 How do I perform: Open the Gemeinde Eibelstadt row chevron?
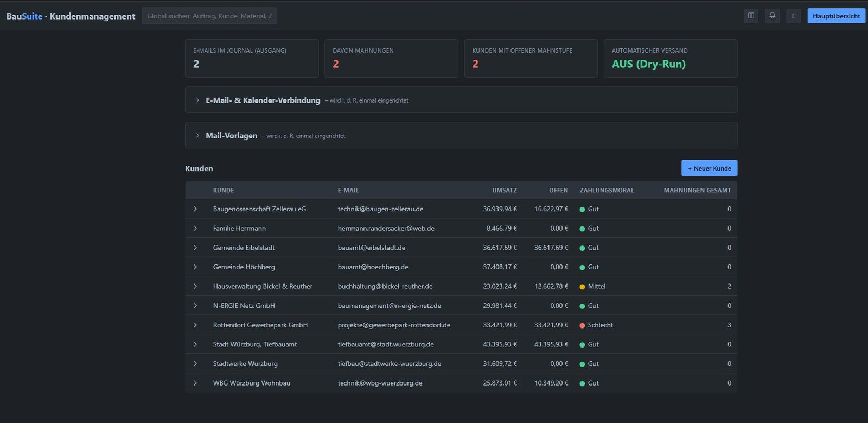coord(195,248)
